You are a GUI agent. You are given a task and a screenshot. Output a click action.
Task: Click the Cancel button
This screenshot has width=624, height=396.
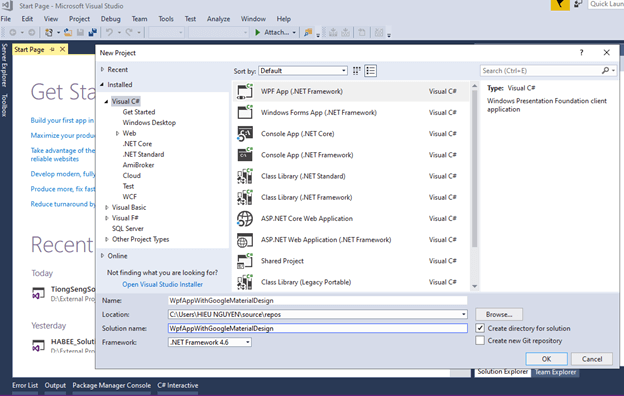tap(592, 359)
